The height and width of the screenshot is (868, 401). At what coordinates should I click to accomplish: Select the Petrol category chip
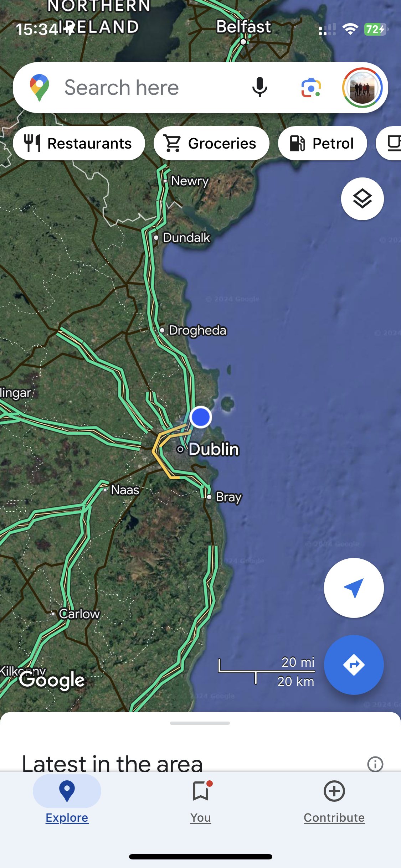(x=322, y=143)
